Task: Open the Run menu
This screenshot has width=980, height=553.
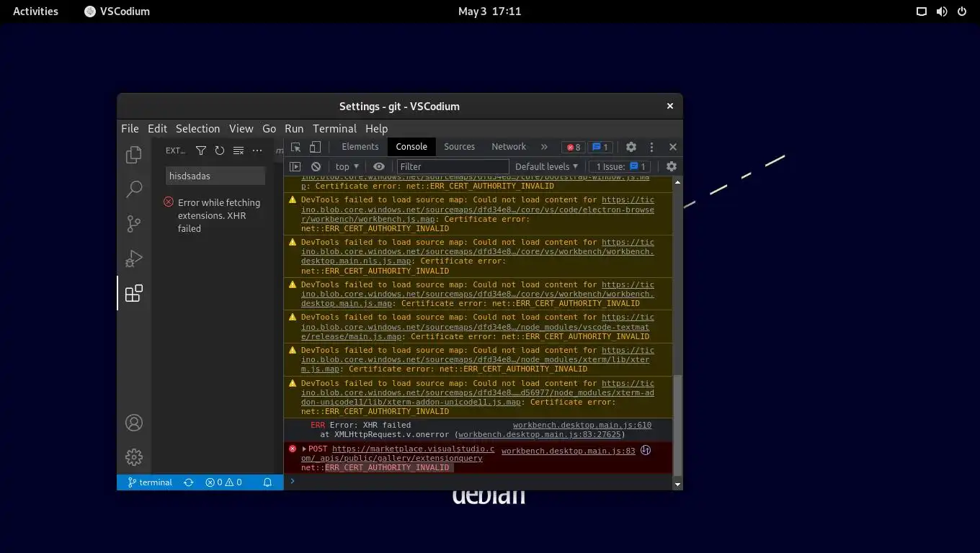Action: (294, 128)
